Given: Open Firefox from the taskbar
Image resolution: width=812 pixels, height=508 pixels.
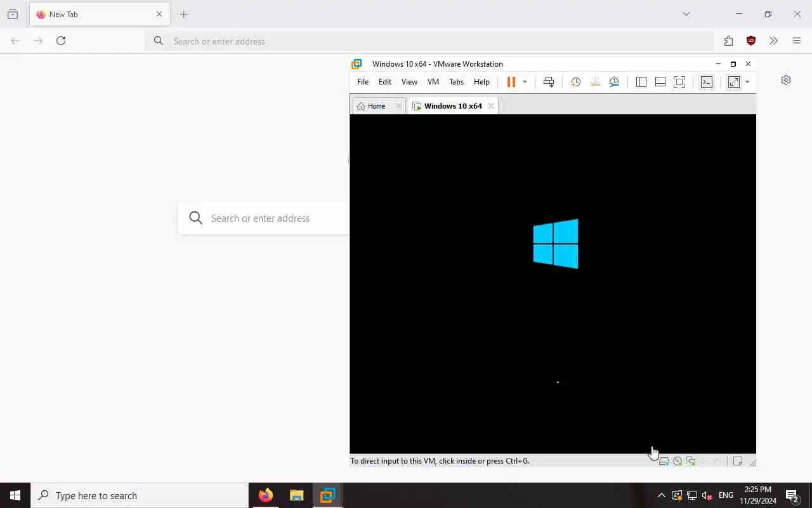Looking at the screenshot, I should (266, 495).
